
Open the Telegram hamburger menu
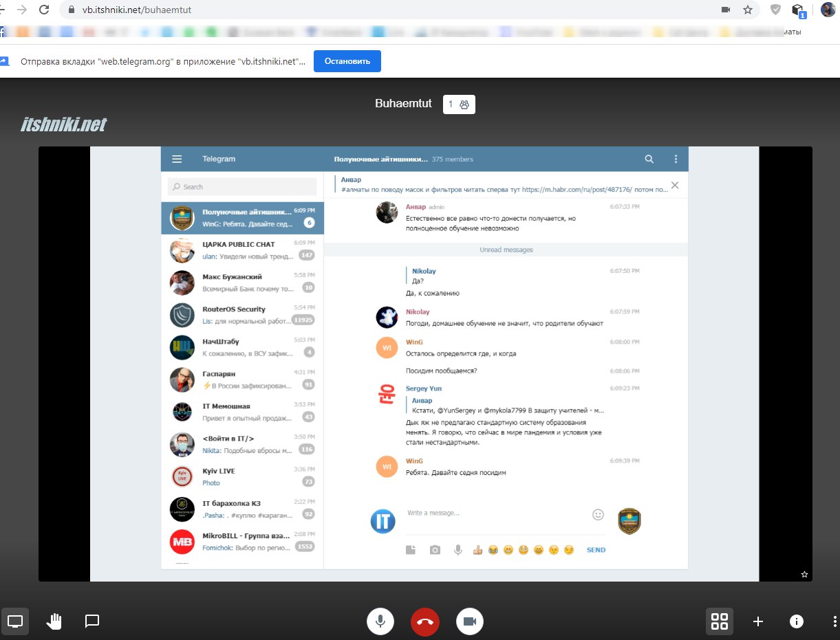pos(177,159)
